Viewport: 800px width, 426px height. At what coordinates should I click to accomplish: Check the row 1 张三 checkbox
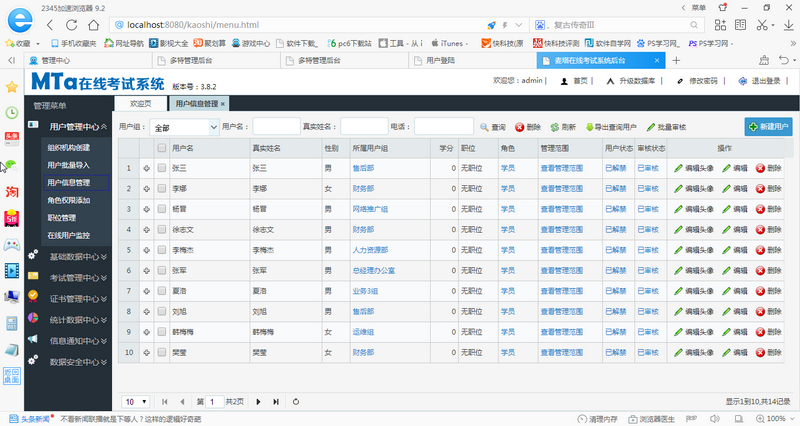162,168
